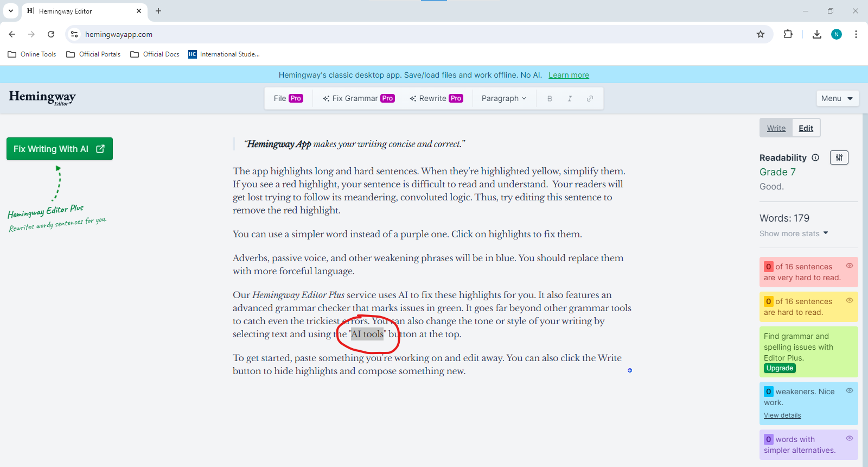Click the Italic formatting icon
The height and width of the screenshot is (467, 868).
click(570, 98)
